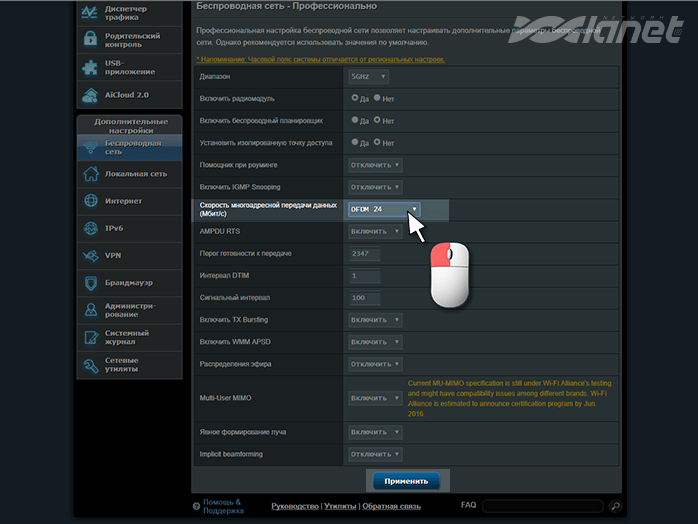This screenshot has height=524, width=698.
Task: Open the Диапазон 5GHz dropdown
Action: 368,76
